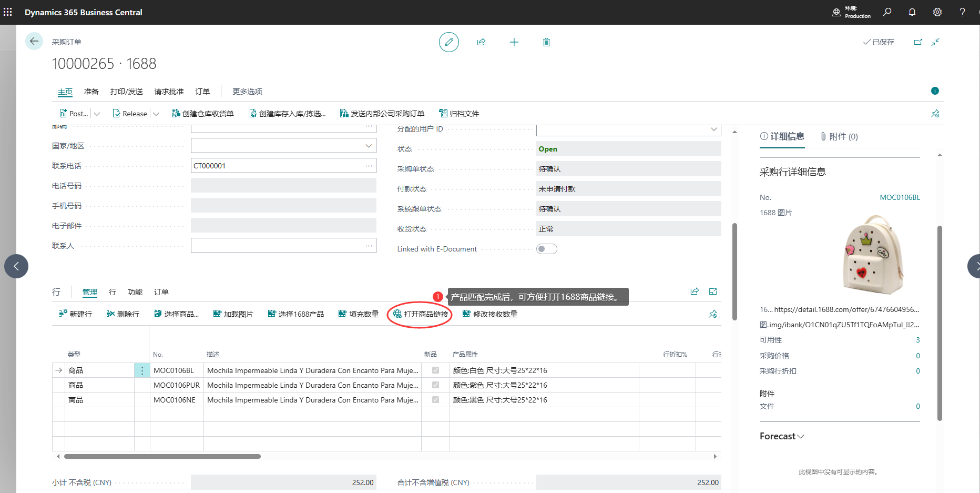
Task: Click the trash delete order icon
Action: pyautogui.click(x=546, y=42)
